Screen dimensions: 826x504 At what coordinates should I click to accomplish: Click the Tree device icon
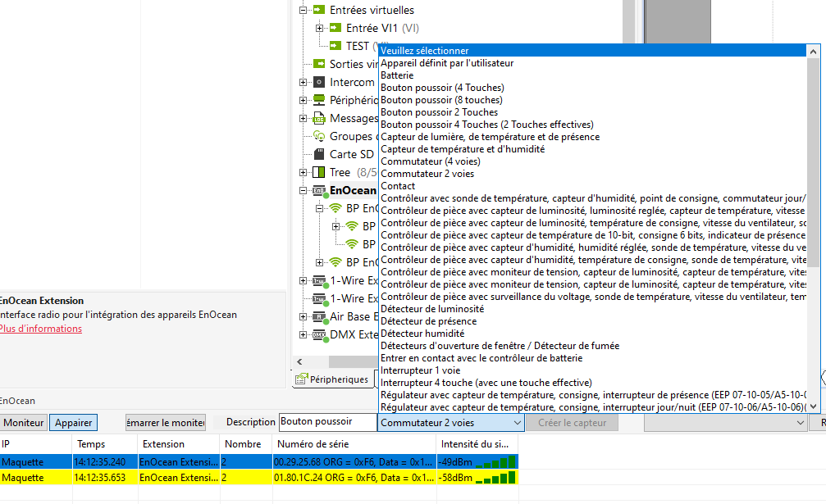319,172
